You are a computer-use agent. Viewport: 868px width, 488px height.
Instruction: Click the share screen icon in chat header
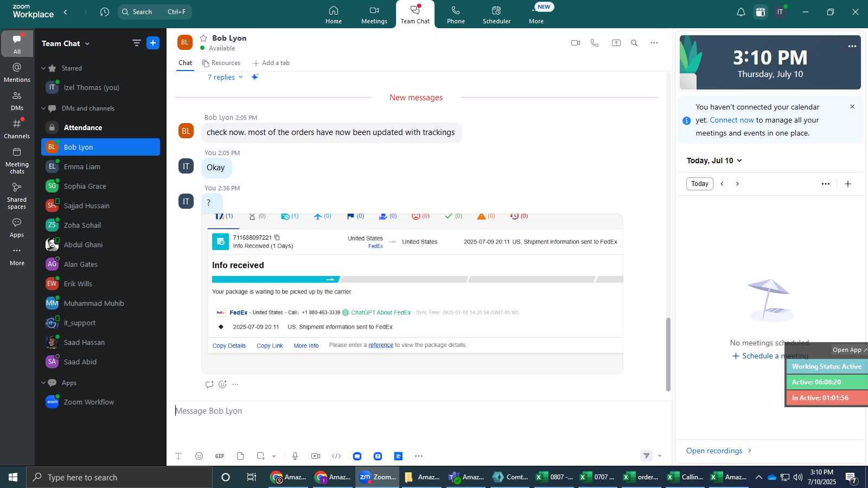click(x=616, y=43)
